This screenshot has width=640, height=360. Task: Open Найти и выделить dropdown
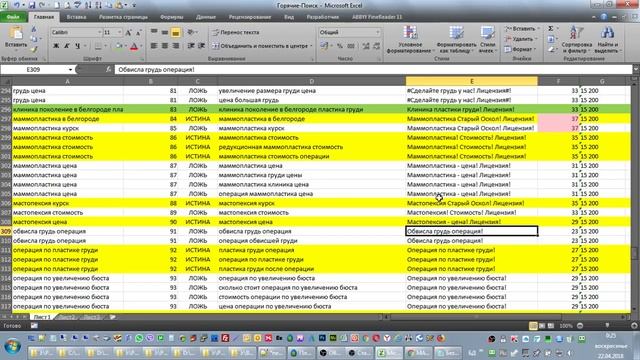coord(607,40)
